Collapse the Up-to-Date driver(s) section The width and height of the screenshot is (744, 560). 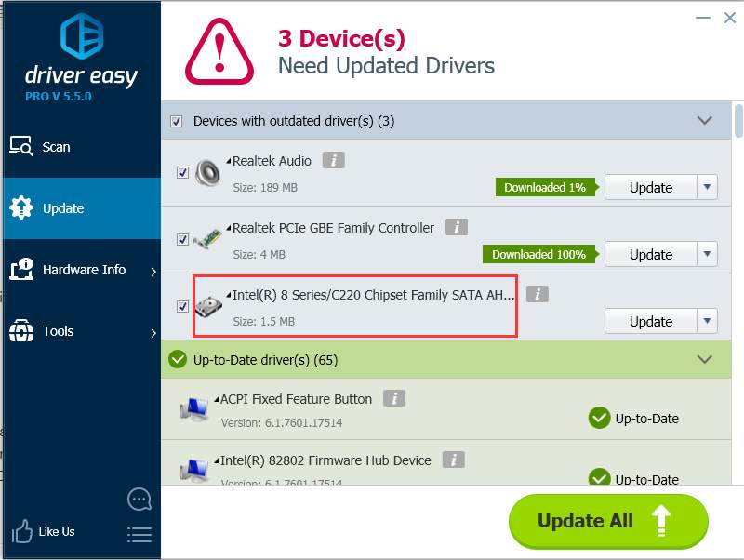tap(705, 359)
